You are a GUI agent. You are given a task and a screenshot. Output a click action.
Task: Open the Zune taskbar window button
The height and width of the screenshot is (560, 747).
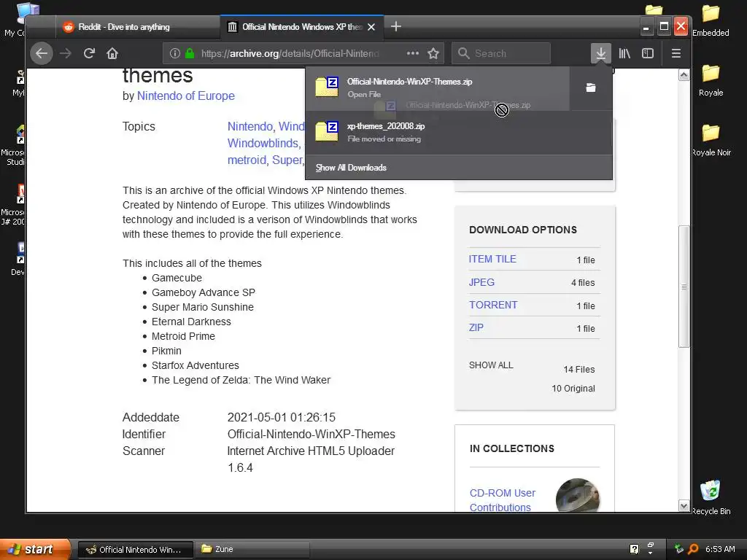pyautogui.click(x=252, y=550)
